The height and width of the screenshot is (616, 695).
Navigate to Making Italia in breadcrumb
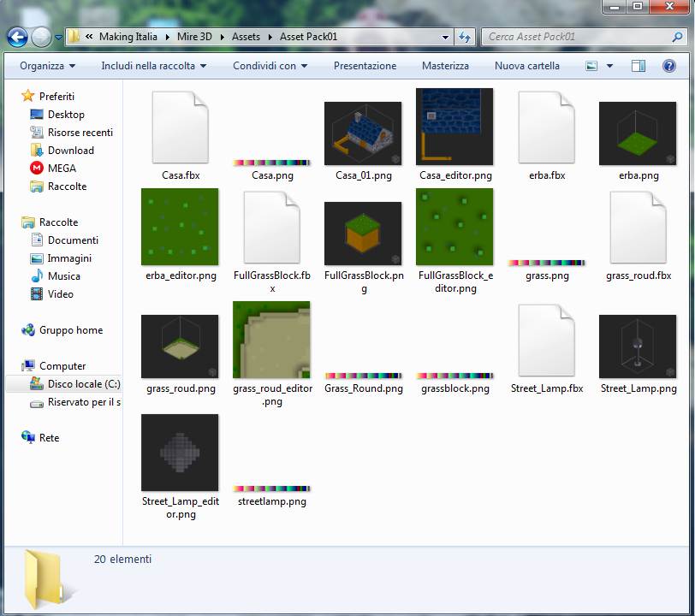pos(128,37)
